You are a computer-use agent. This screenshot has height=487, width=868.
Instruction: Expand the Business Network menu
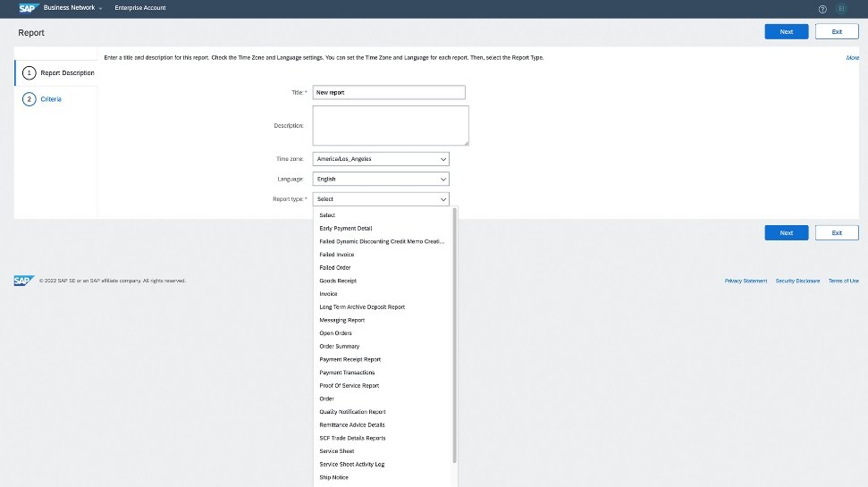coord(73,7)
